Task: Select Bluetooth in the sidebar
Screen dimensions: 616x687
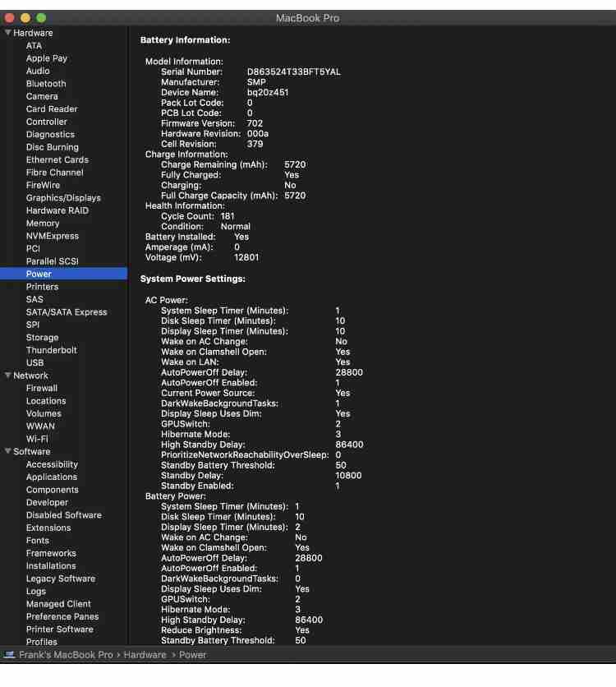Action: click(46, 84)
